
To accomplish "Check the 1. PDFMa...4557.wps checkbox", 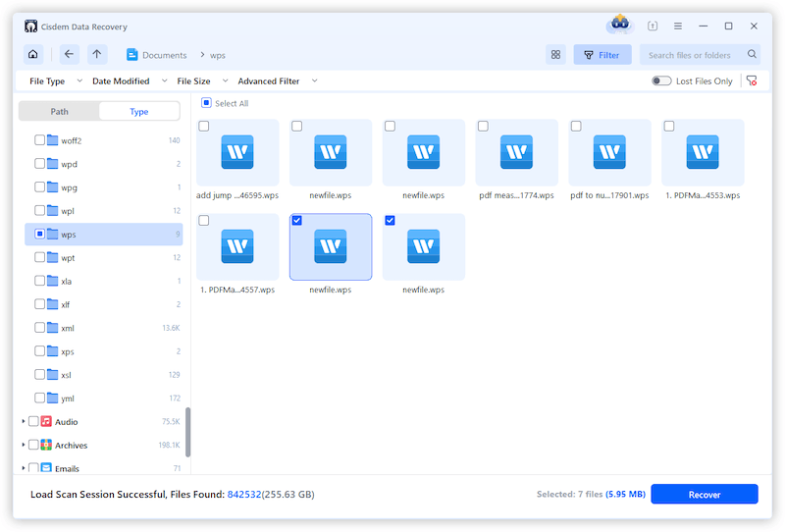I will coord(204,221).
